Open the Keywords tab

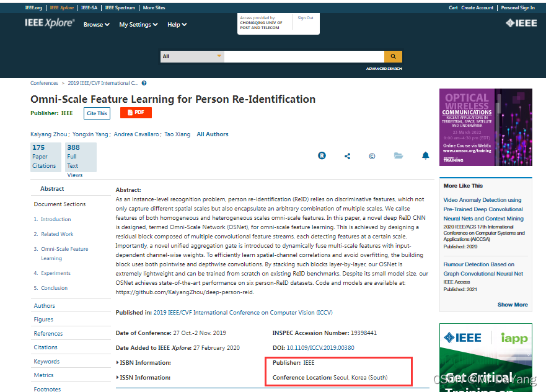(x=46, y=362)
